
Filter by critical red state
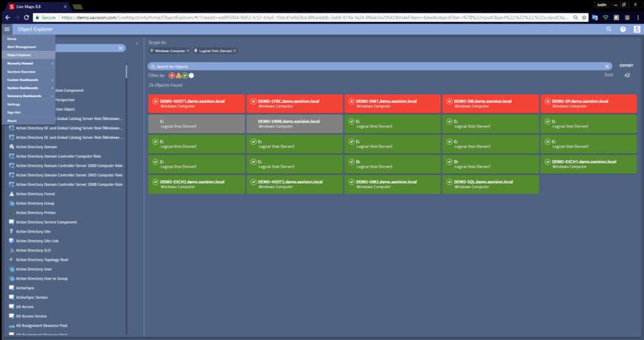click(x=172, y=75)
